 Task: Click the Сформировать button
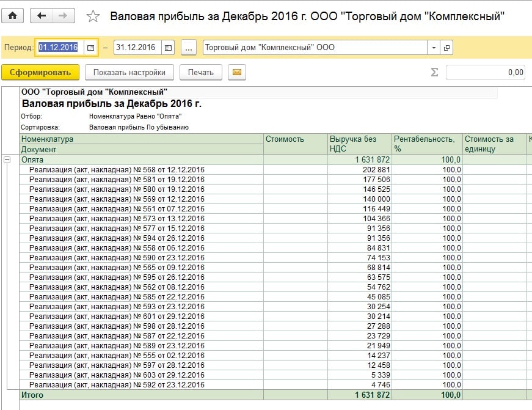point(40,73)
